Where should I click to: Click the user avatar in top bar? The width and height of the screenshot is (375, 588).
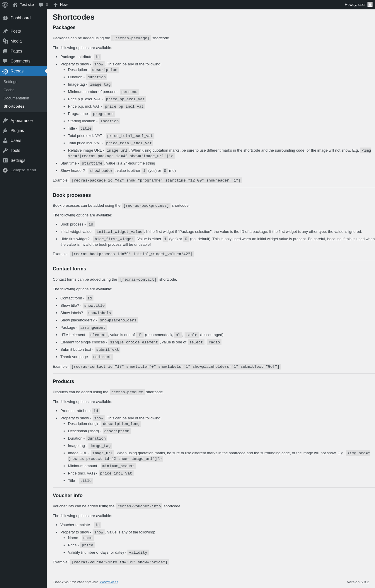370,5
